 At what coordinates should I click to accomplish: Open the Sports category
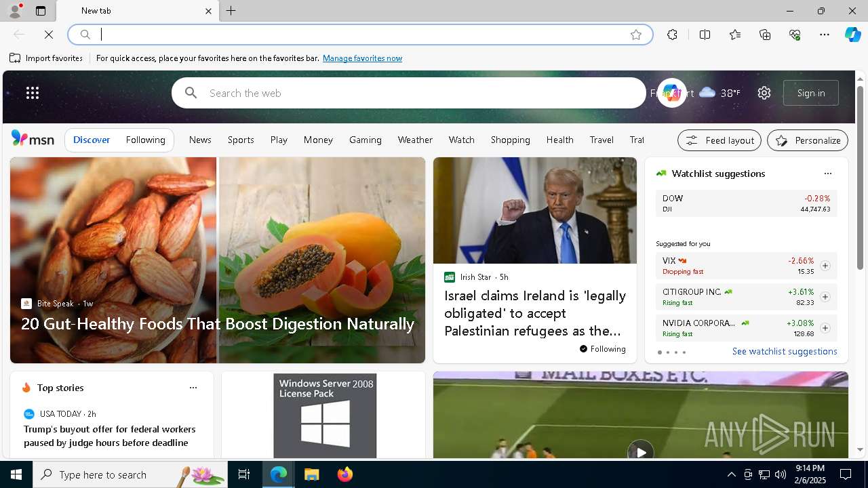241,140
